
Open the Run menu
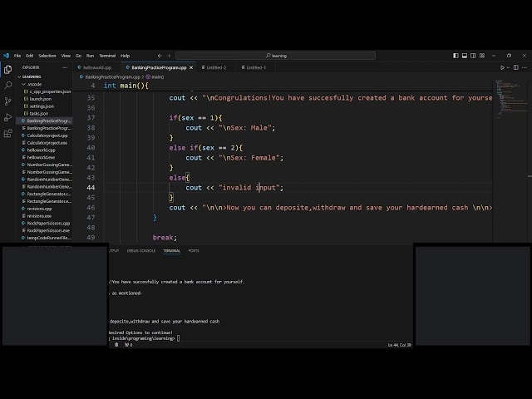click(90, 56)
